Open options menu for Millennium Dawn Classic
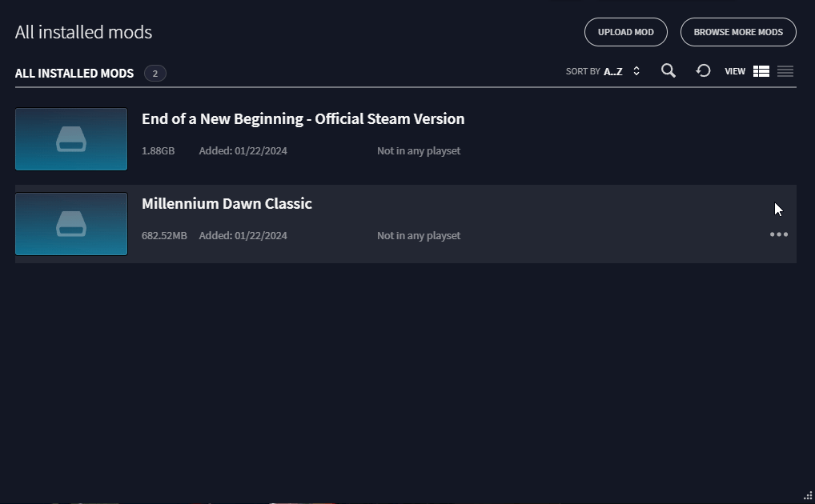Screen dimensions: 815x504 pyautogui.click(x=778, y=234)
